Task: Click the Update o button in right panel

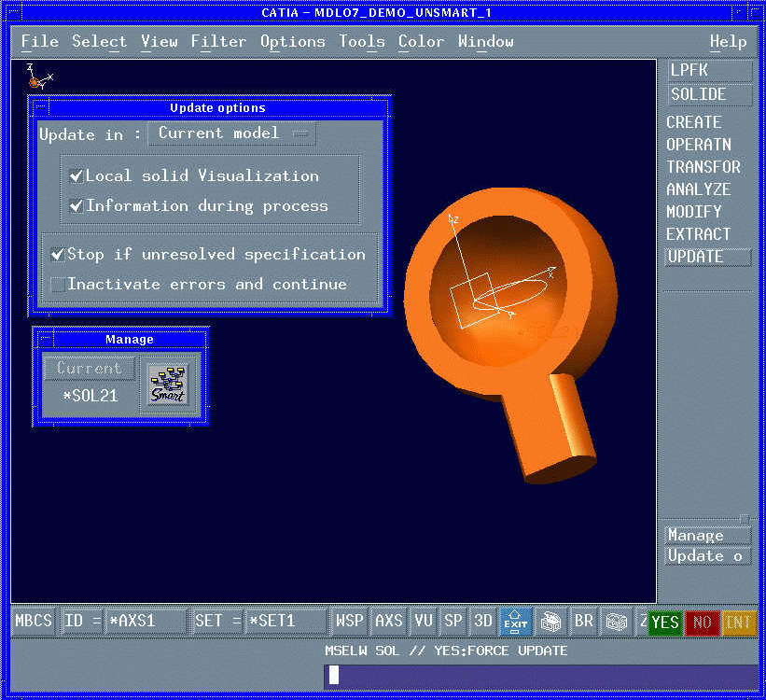Action: click(x=708, y=556)
